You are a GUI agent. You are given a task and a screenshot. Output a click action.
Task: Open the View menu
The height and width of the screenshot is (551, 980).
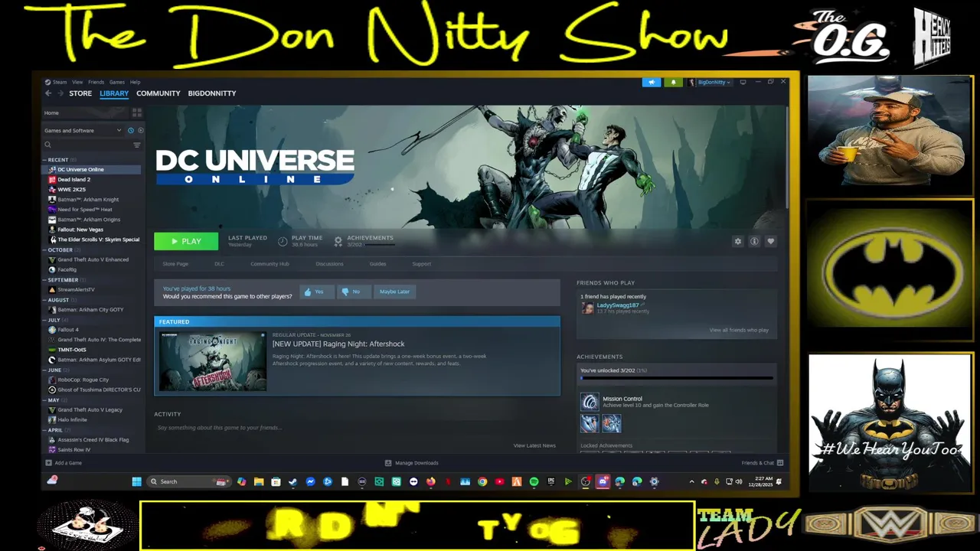[77, 82]
